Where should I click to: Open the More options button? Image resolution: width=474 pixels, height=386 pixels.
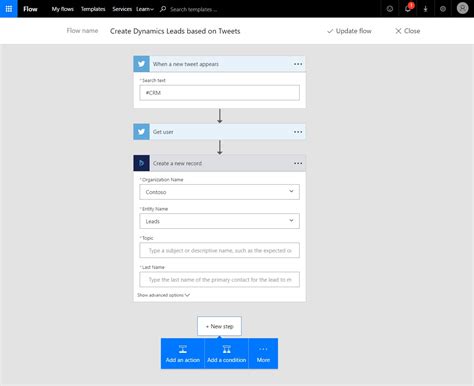pos(263,354)
